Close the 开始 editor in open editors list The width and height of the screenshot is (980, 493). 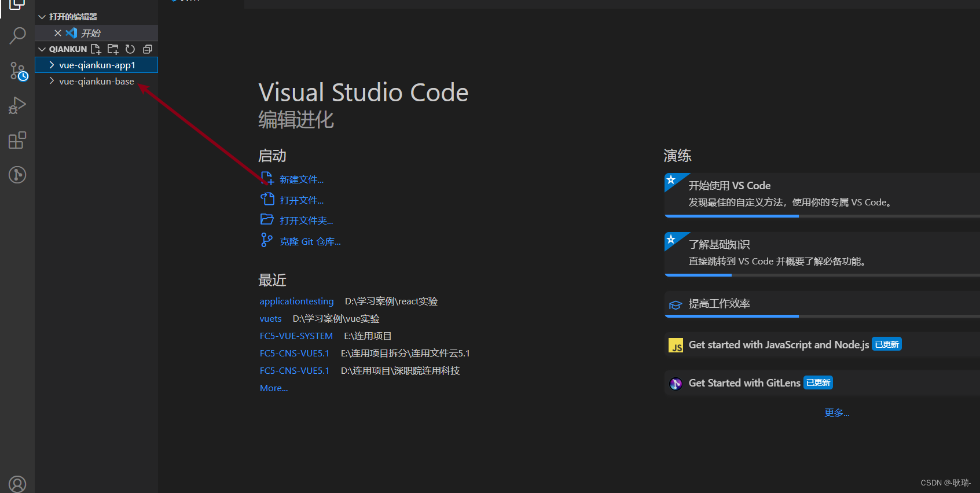(x=58, y=33)
